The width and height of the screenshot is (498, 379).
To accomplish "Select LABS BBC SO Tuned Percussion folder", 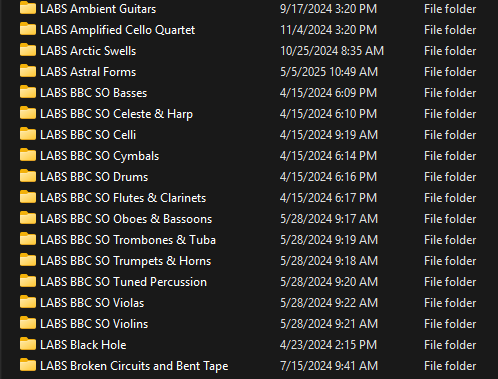I will [x=123, y=282].
